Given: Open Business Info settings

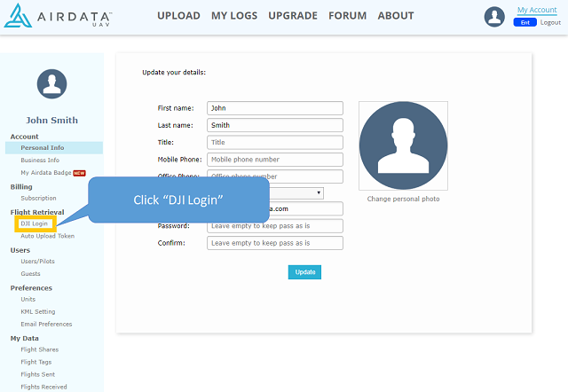Looking at the screenshot, I should point(40,160).
